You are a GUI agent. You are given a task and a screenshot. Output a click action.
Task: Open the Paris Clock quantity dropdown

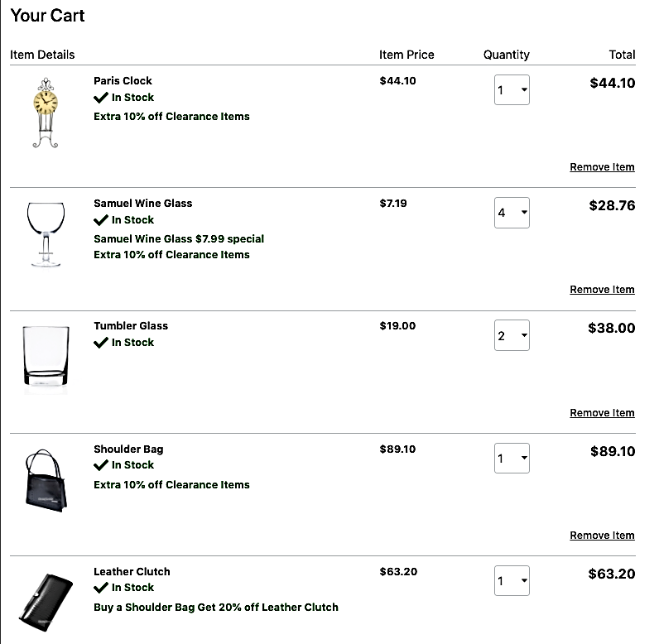[512, 89]
